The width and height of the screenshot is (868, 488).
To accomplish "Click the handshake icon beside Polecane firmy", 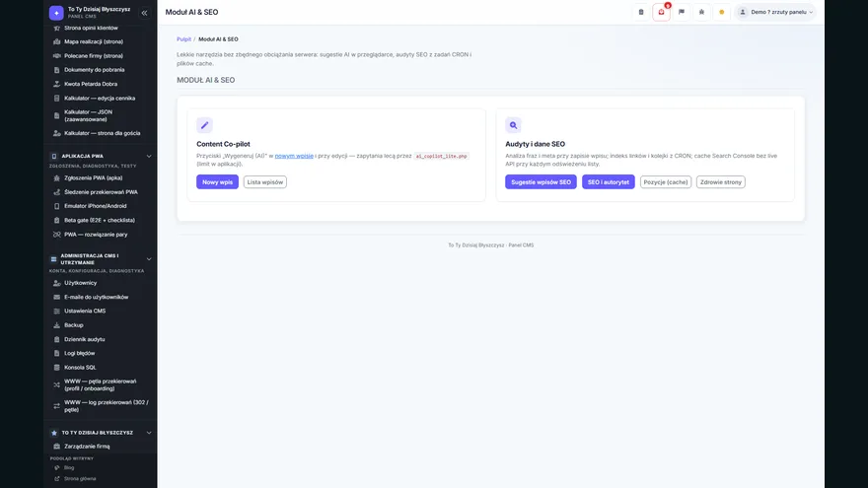I will click(x=56, y=56).
